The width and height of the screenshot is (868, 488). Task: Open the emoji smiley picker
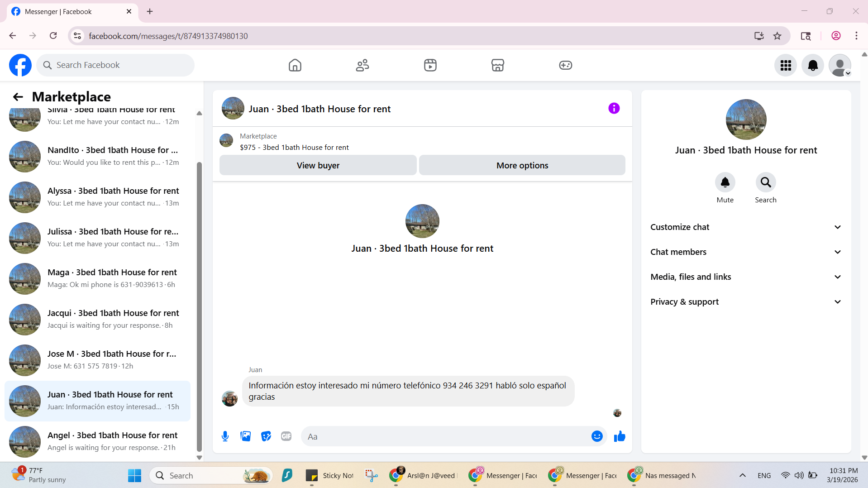[x=597, y=436]
